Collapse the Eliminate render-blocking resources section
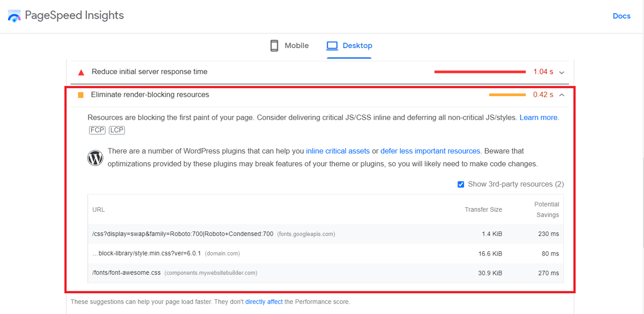 [x=561, y=95]
